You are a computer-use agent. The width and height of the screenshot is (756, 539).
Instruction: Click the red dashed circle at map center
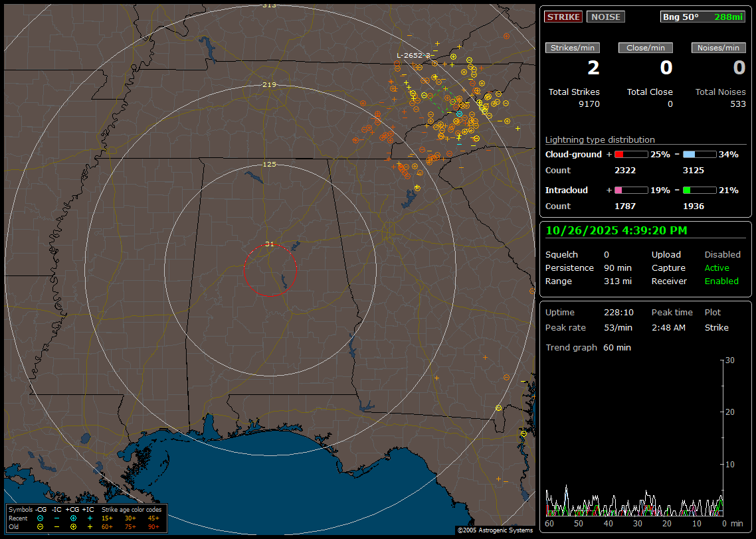tap(270, 269)
